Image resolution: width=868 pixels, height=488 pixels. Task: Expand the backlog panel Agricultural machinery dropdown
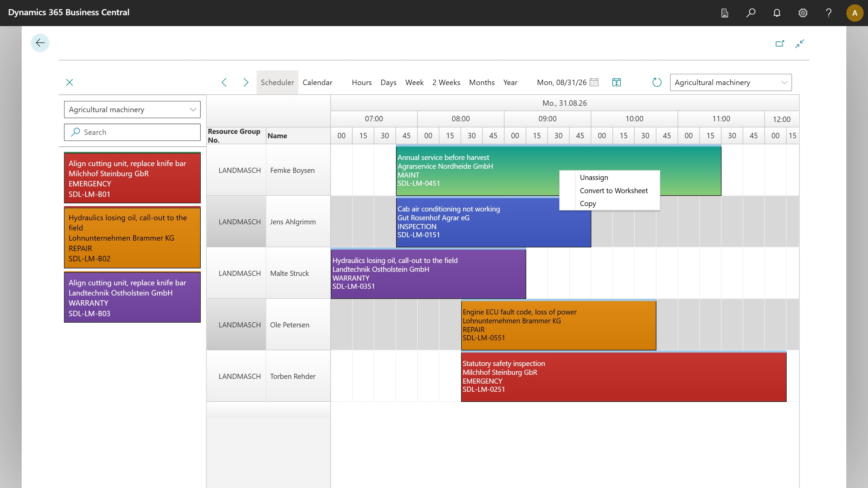[193, 109]
